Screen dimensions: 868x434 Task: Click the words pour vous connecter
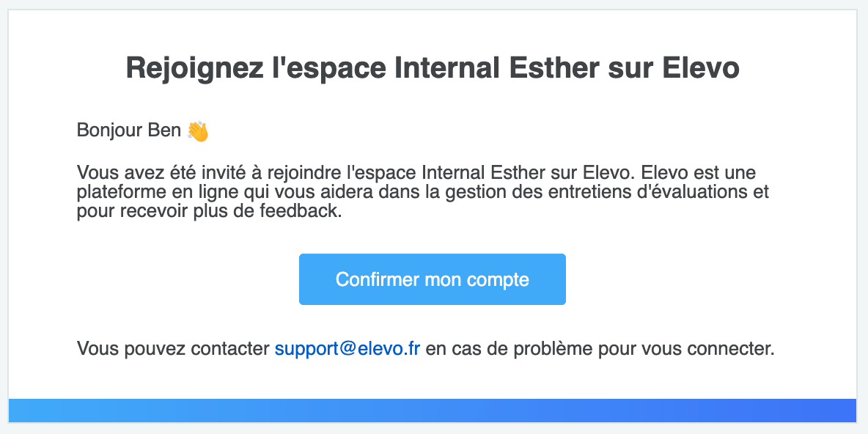coord(680,349)
